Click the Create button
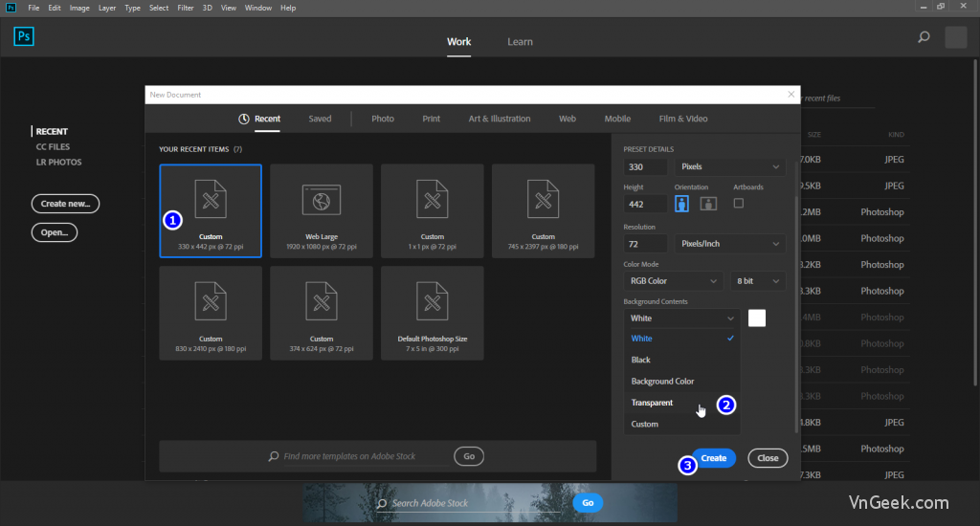This screenshot has height=526, width=980. [714, 458]
